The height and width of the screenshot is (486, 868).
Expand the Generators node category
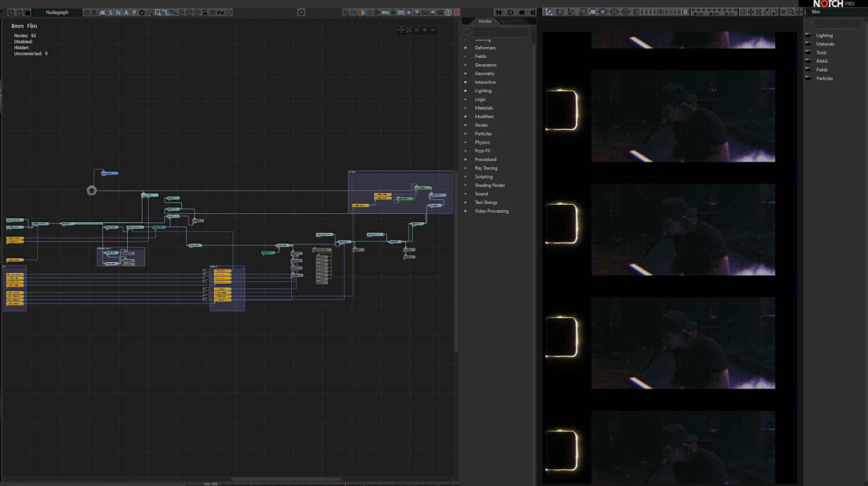tap(485, 65)
